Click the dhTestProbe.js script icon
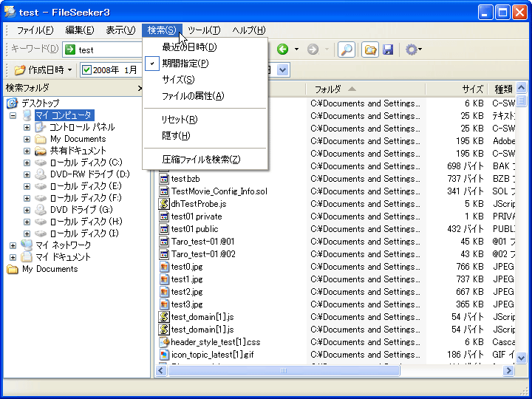Screen dimensions: 532x399 click(x=164, y=204)
